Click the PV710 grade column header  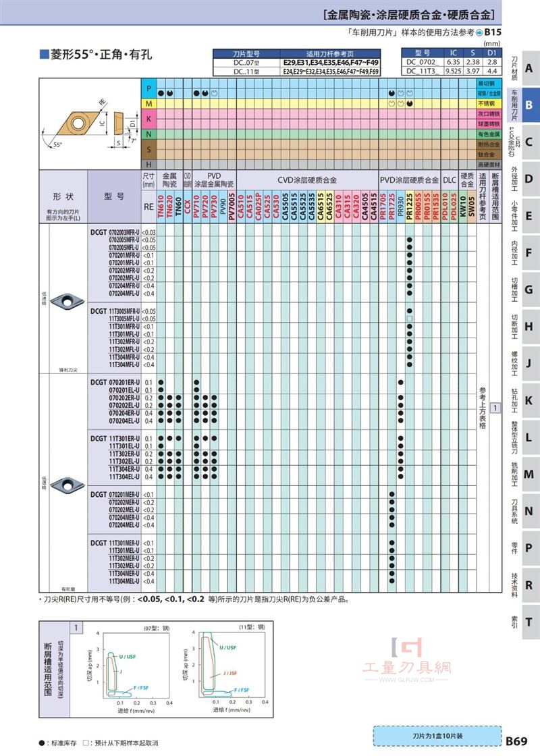(196, 207)
